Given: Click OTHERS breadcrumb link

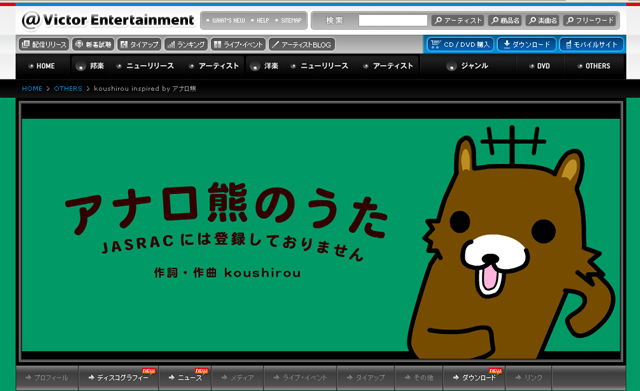Looking at the screenshot, I should [x=68, y=89].
